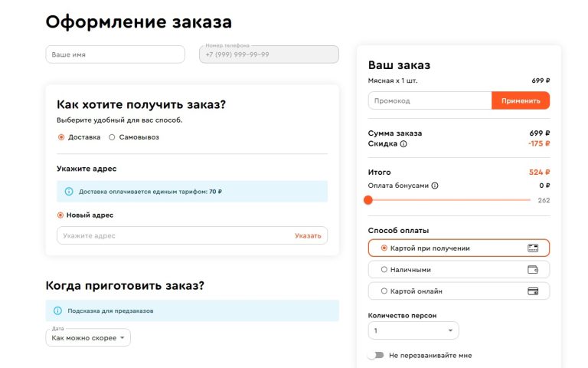Click the credit card icon for Картой онлайн

(533, 291)
